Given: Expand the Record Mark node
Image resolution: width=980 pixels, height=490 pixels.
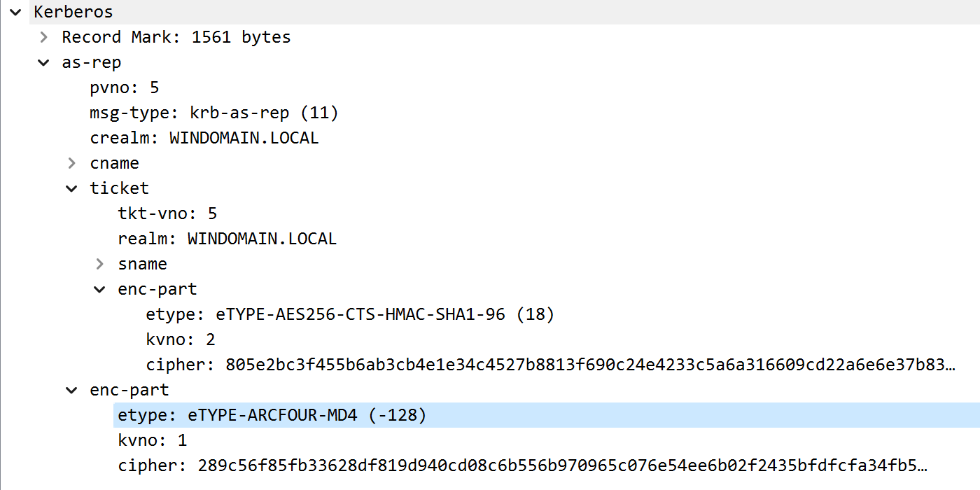Looking at the screenshot, I should click(x=43, y=37).
